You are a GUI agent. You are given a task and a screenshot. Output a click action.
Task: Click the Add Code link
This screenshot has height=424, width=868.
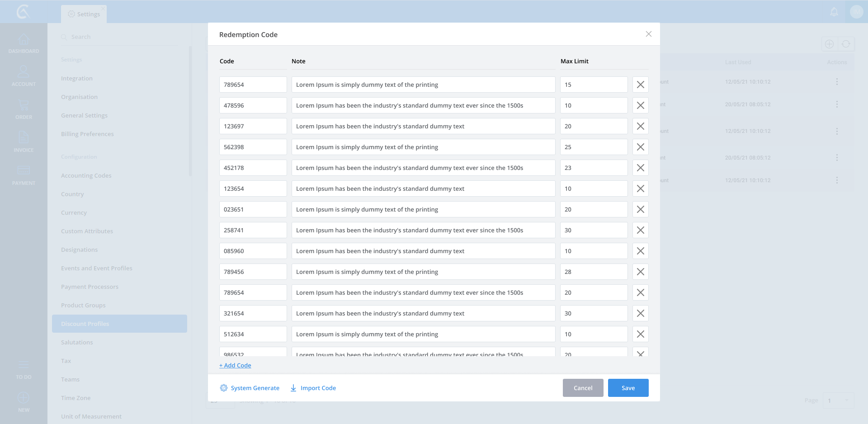[235, 365]
